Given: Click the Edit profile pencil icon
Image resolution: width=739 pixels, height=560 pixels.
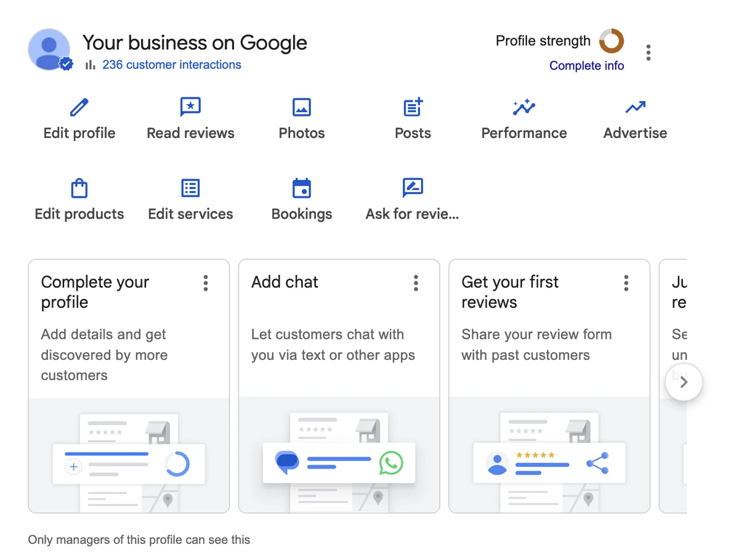Looking at the screenshot, I should click(79, 107).
